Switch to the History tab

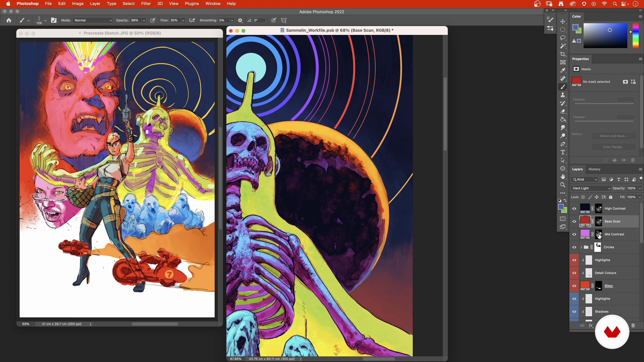[x=594, y=169]
